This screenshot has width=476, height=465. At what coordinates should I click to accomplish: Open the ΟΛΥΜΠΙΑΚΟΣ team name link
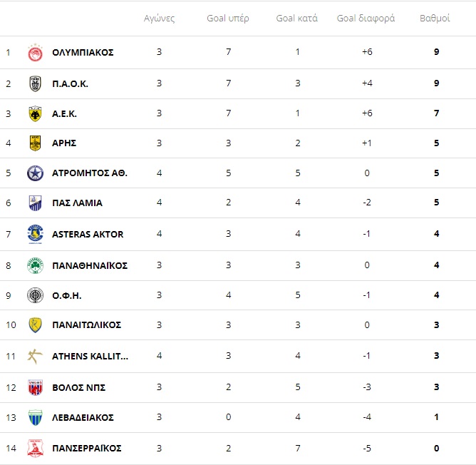pos(83,52)
